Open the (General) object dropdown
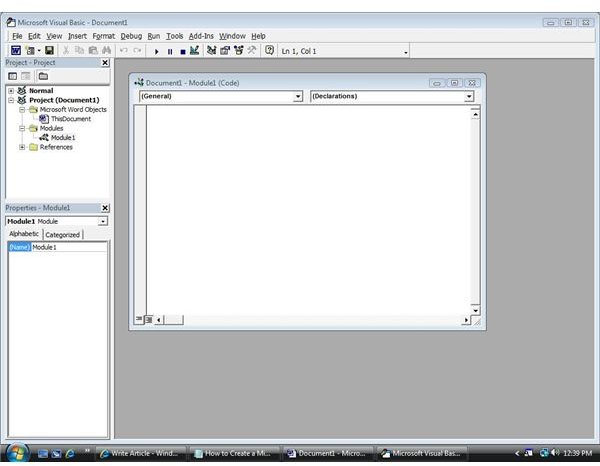Viewport: 600px width, 466px height. 298,96
